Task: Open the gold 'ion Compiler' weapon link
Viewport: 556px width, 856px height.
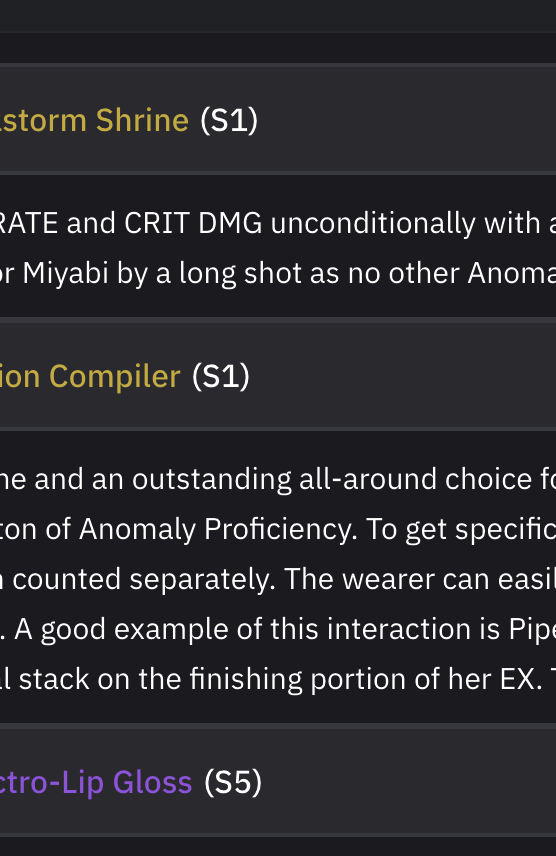Action: [x=90, y=376]
